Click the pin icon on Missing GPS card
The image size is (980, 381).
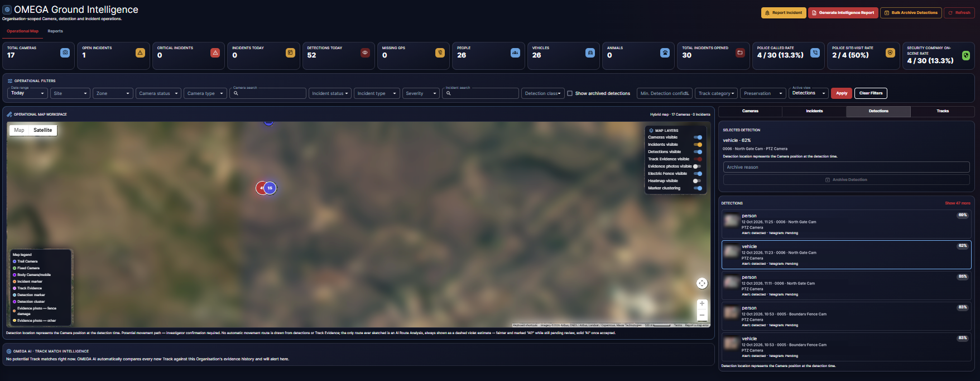tap(440, 53)
